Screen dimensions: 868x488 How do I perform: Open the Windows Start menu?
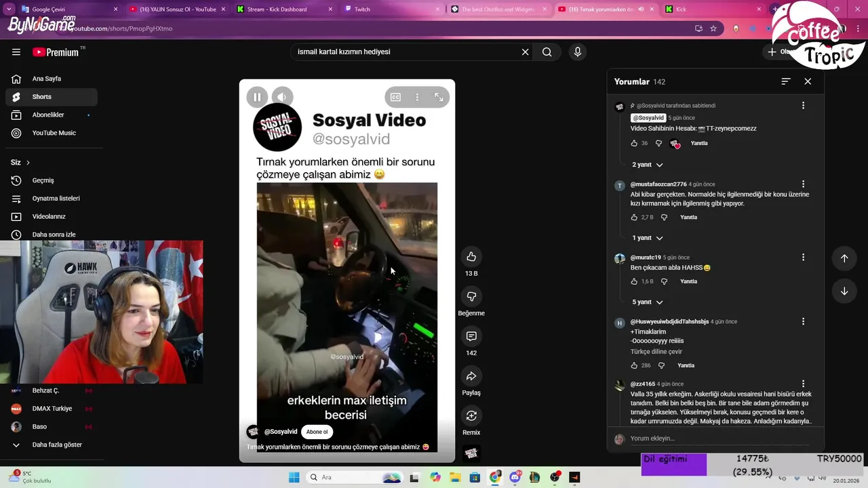coord(294,477)
